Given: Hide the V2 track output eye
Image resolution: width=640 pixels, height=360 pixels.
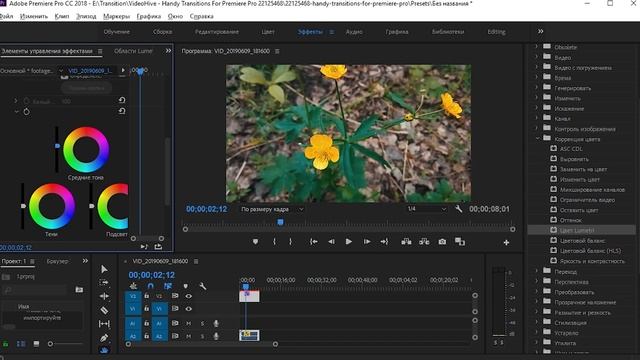Looking at the screenshot, I should click(x=189, y=296).
